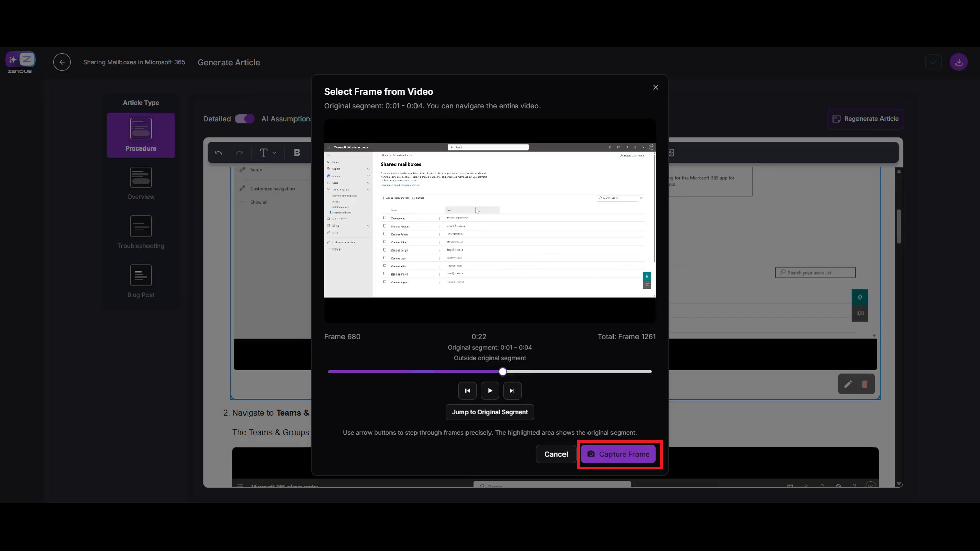Toggle the Detailed switch
The image size is (980, 551).
pyautogui.click(x=244, y=119)
